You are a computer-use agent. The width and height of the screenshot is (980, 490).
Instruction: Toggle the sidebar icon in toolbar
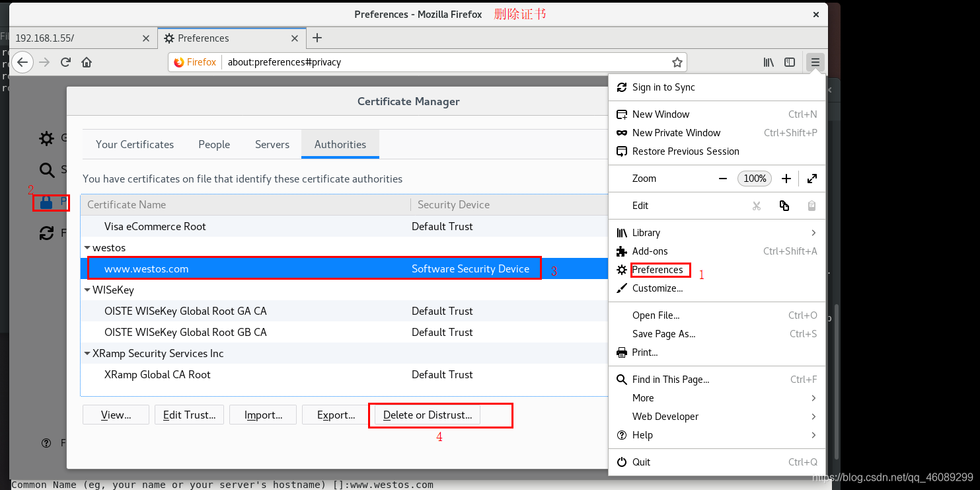tap(790, 62)
